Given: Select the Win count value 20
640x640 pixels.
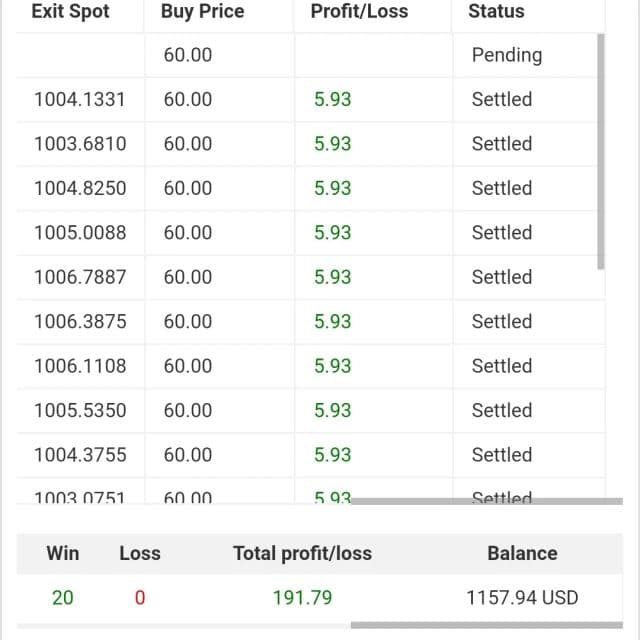Looking at the screenshot, I should [x=62, y=598].
